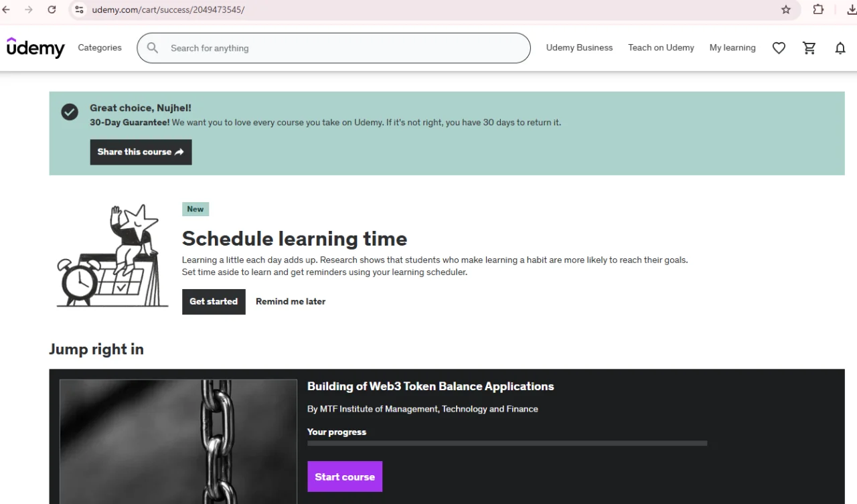The image size is (857, 504).
Task: Click the Your progress bar
Action: click(x=507, y=443)
